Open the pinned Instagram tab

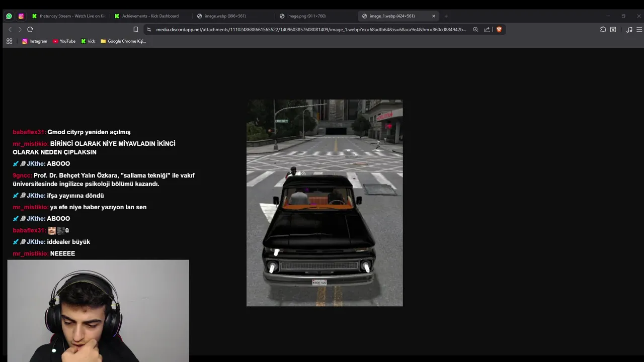coord(21,16)
